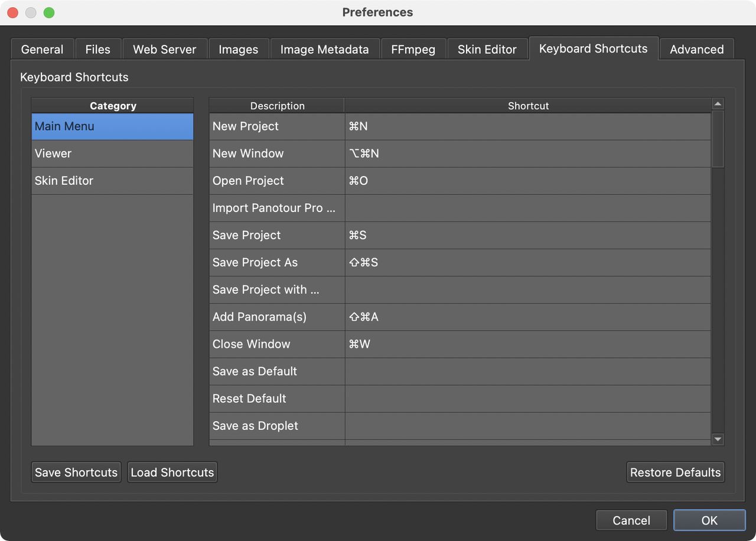Select the Main Menu category

coord(112,126)
